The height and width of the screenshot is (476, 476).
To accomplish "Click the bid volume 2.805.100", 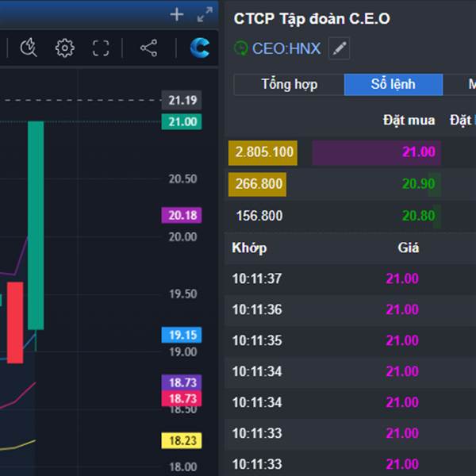I will (x=263, y=152).
